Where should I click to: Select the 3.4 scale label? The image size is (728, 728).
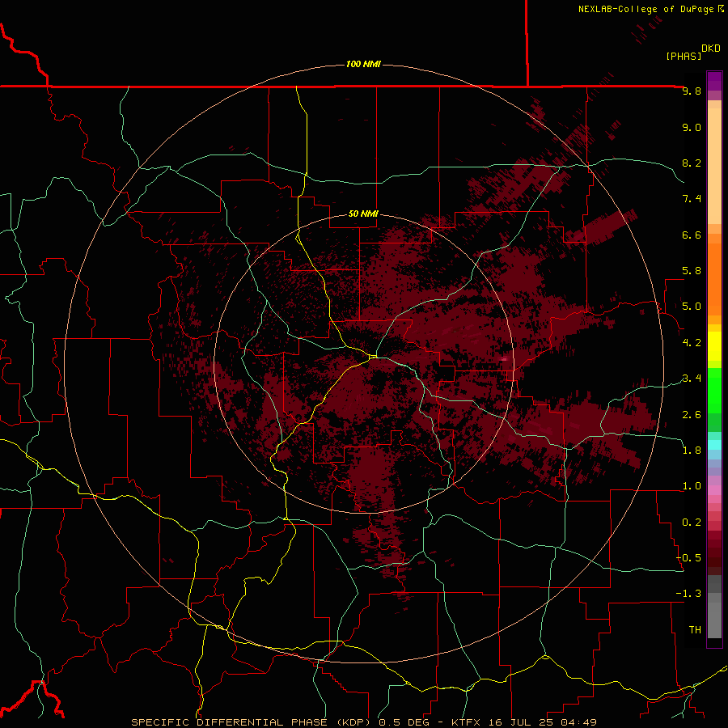pyautogui.click(x=692, y=379)
